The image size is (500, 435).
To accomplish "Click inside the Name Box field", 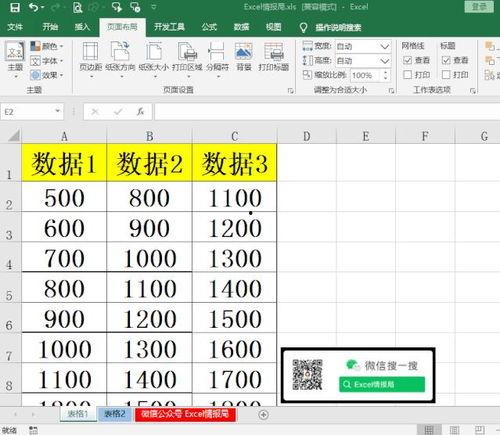I will pos(28,112).
